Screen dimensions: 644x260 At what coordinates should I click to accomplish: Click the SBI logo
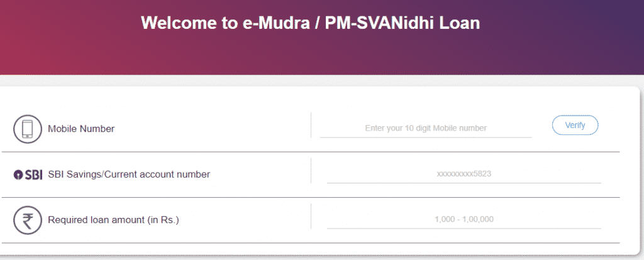tap(28, 175)
